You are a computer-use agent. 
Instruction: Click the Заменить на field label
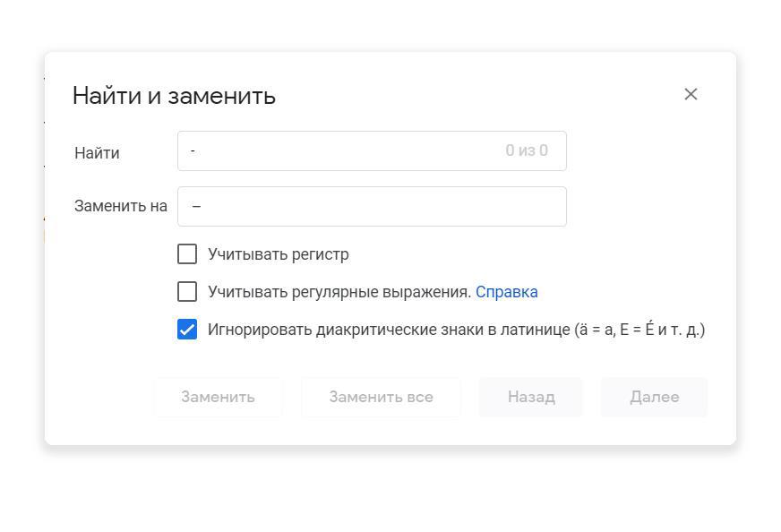click(x=121, y=206)
